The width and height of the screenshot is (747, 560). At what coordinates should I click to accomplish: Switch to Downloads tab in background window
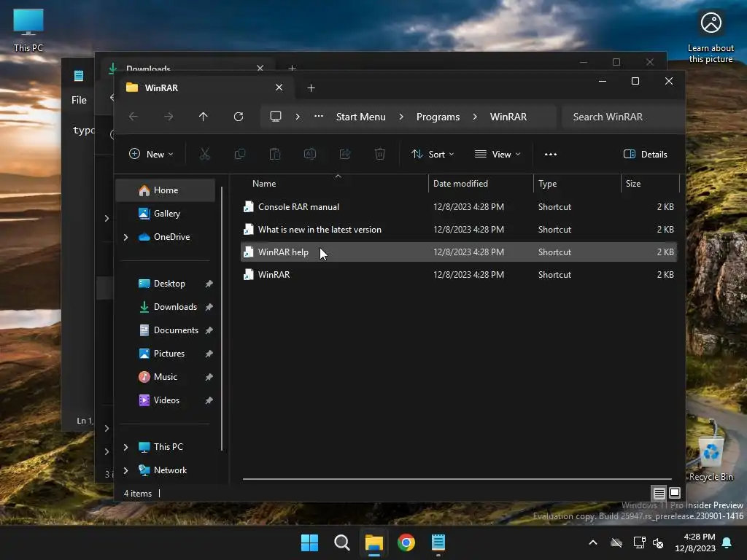coord(188,67)
